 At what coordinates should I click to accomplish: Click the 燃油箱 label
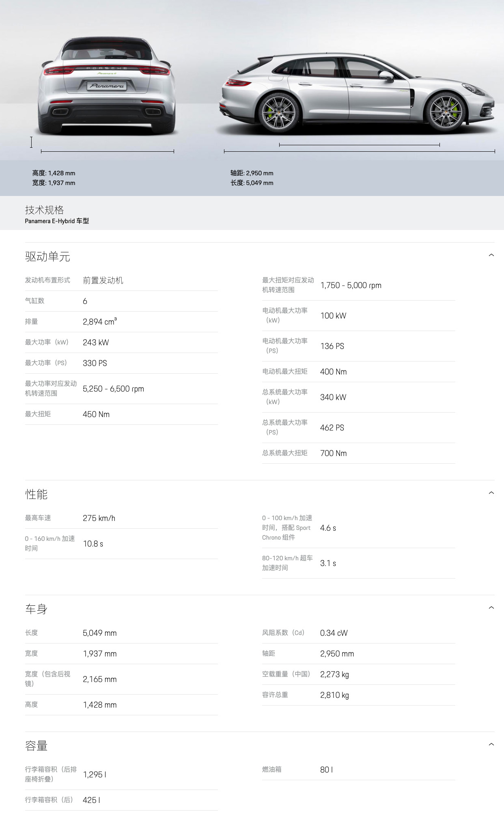pyautogui.click(x=272, y=769)
